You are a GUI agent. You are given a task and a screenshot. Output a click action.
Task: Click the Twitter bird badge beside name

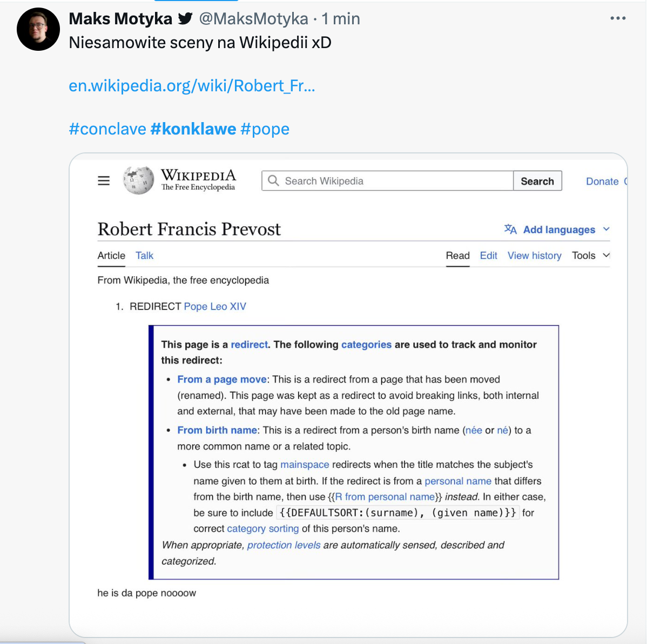(185, 19)
